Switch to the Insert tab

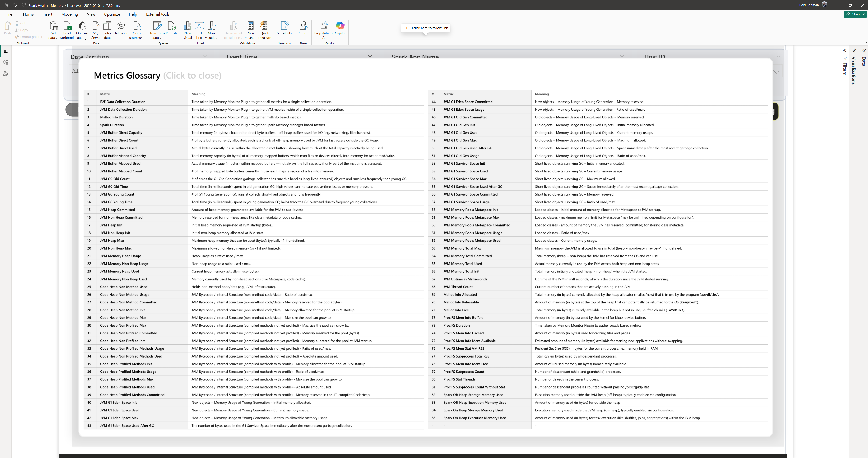point(47,14)
